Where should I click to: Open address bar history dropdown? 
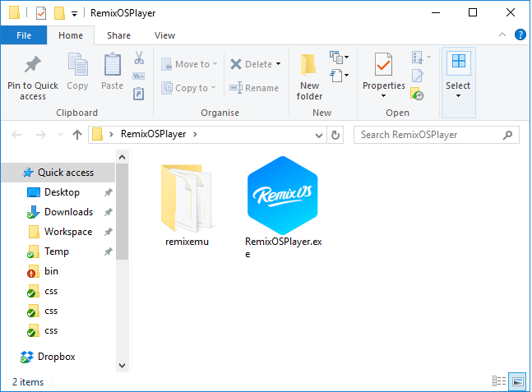(x=318, y=136)
